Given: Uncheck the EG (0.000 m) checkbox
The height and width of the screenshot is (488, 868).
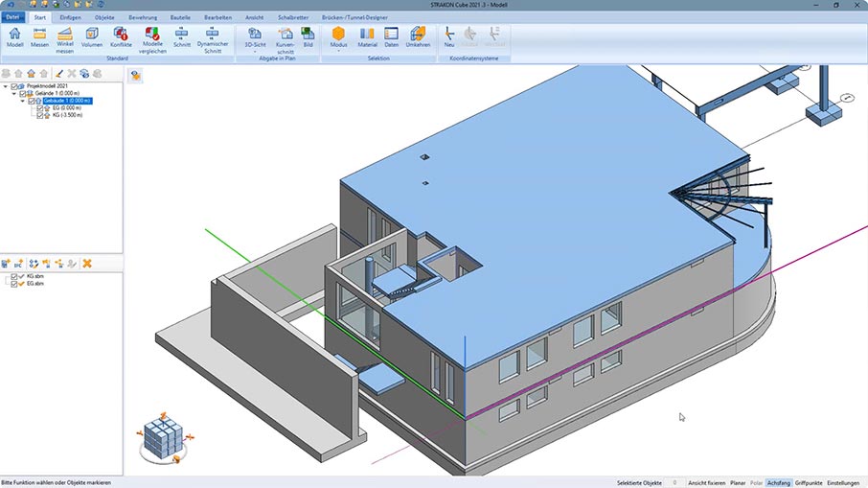Looking at the screenshot, I should click(x=39, y=108).
